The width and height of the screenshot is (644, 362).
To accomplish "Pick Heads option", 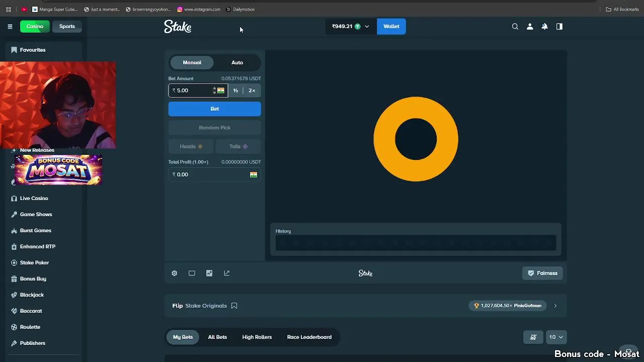I will [x=191, y=146].
